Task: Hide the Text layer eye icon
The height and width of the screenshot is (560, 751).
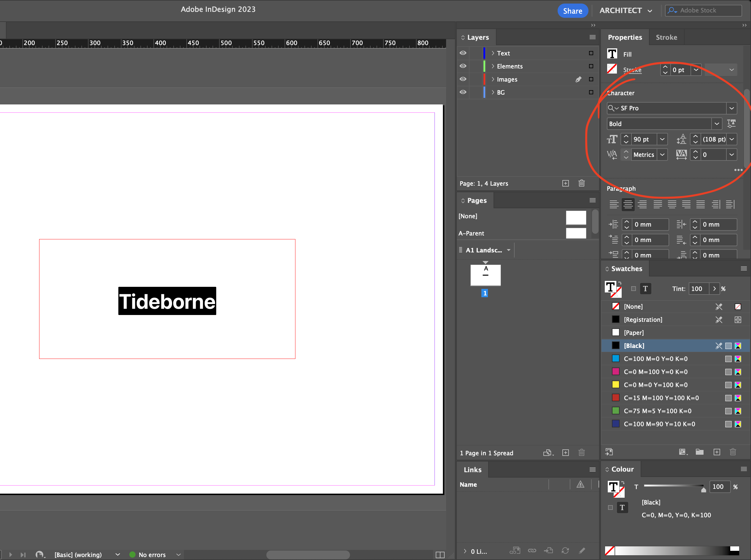Action: click(x=463, y=53)
